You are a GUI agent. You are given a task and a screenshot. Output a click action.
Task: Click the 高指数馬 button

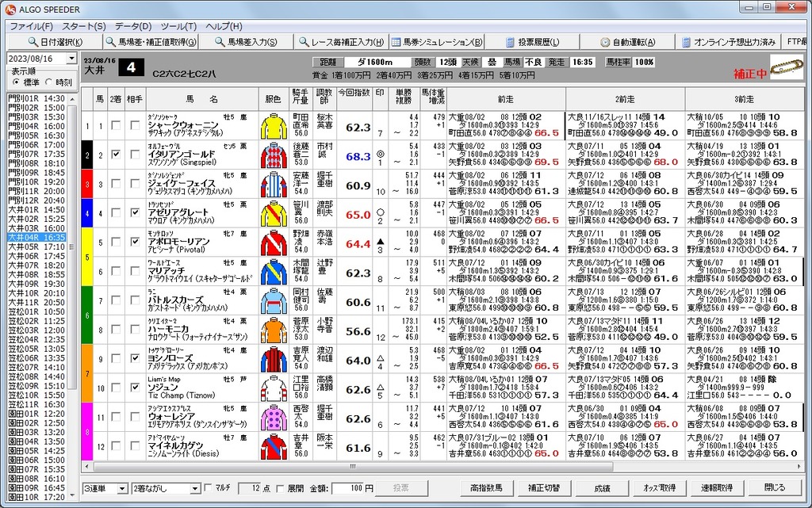[486, 488]
